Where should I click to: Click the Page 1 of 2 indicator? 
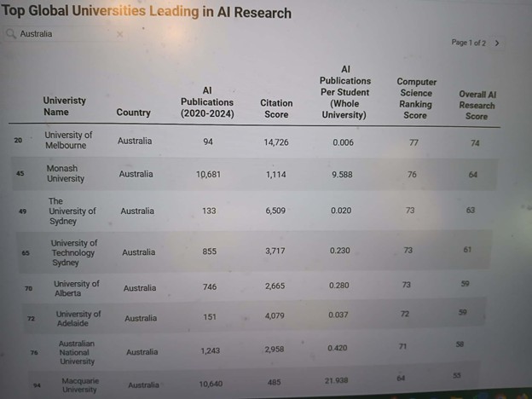470,42
